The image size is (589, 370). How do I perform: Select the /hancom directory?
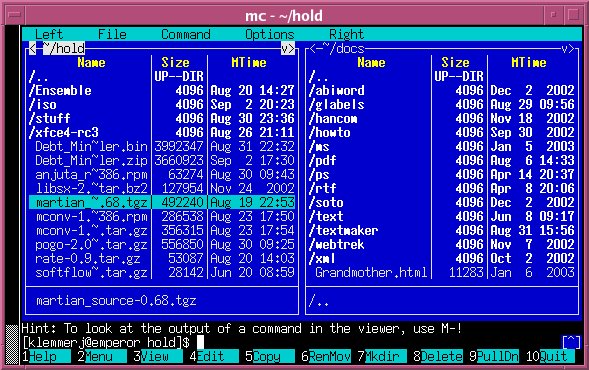(x=442, y=118)
